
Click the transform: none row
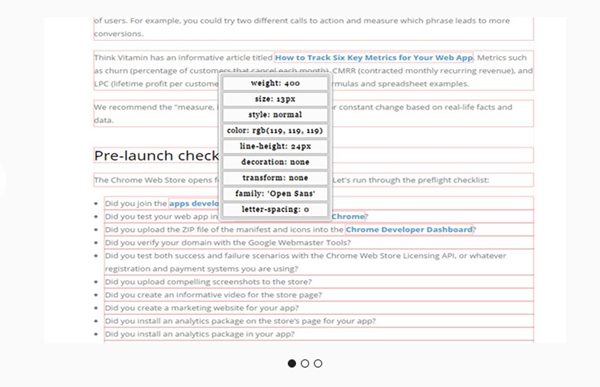coord(275,178)
